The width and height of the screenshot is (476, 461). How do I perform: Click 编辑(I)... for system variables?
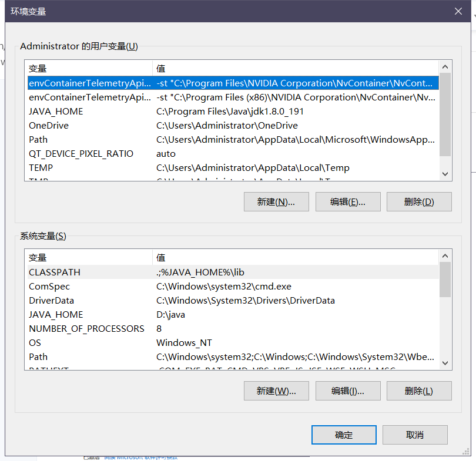click(x=348, y=391)
